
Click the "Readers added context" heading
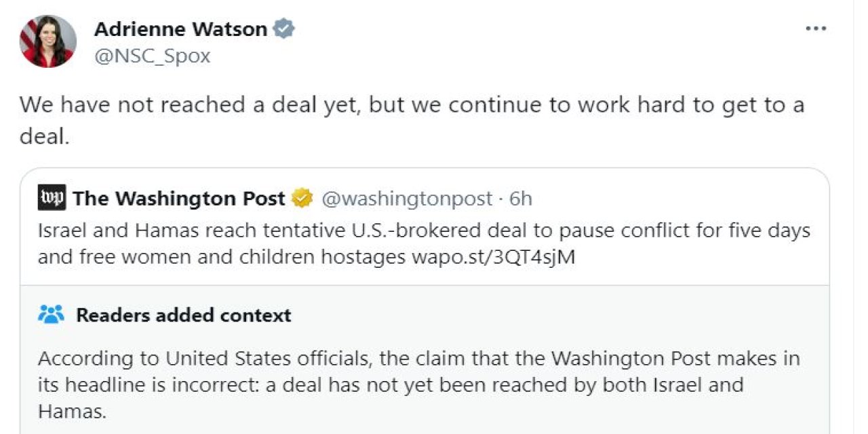pos(184,315)
